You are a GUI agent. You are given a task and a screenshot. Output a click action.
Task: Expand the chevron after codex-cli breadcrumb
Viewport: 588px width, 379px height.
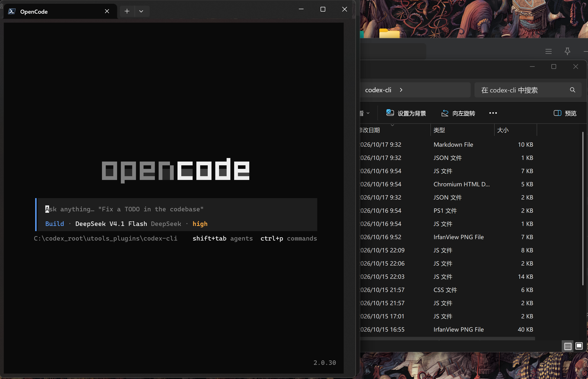pyautogui.click(x=401, y=90)
